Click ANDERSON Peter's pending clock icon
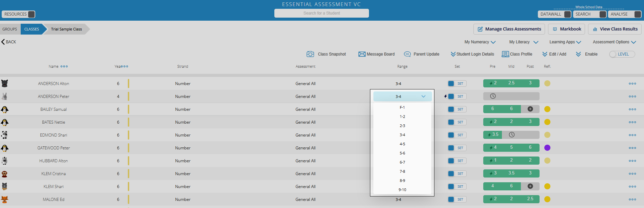The width and height of the screenshot is (644, 208). 493,96
